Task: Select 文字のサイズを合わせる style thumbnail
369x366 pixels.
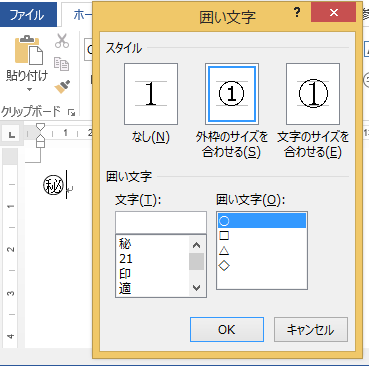Action: pyautogui.click(x=313, y=94)
